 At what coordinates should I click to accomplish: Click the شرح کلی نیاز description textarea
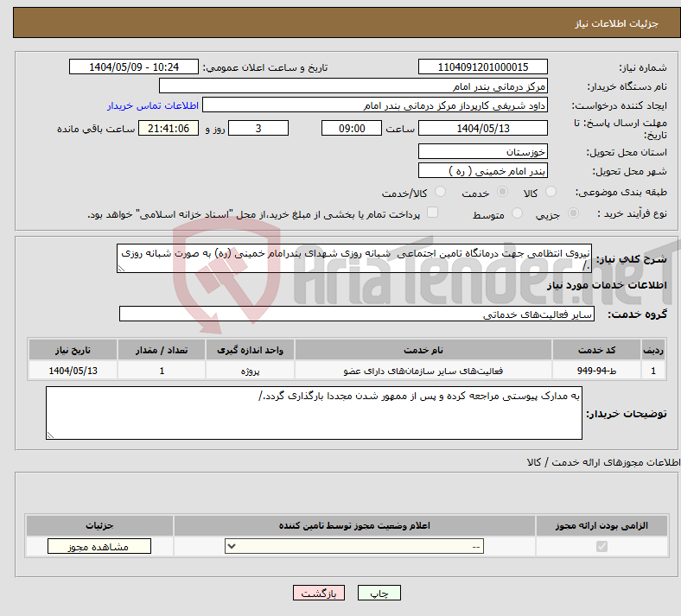pos(354,258)
